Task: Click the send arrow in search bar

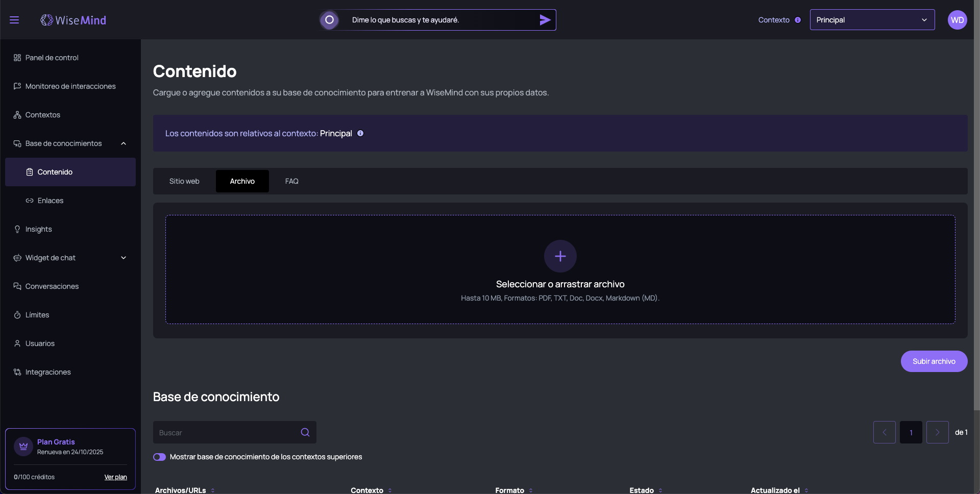Action: pos(545,20)
